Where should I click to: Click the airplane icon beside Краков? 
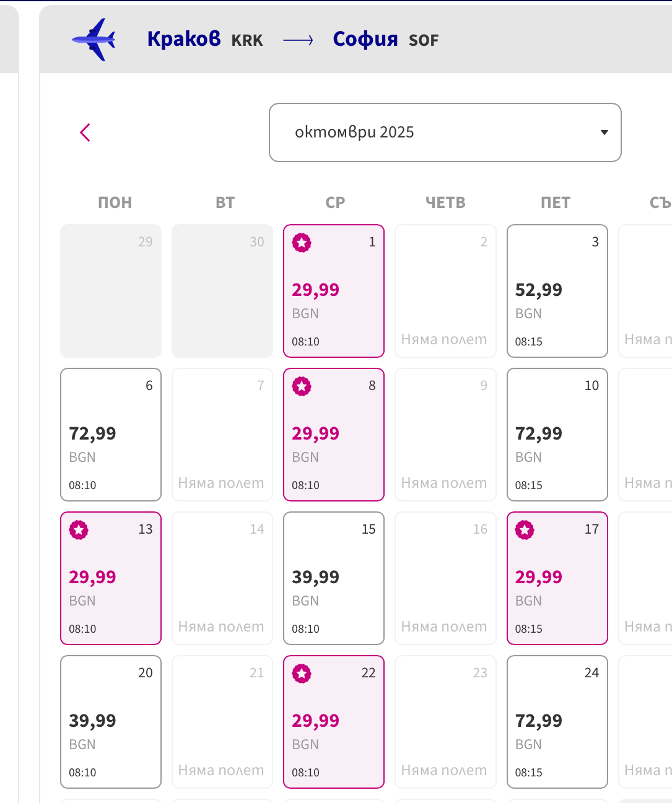tap(94, 40)
